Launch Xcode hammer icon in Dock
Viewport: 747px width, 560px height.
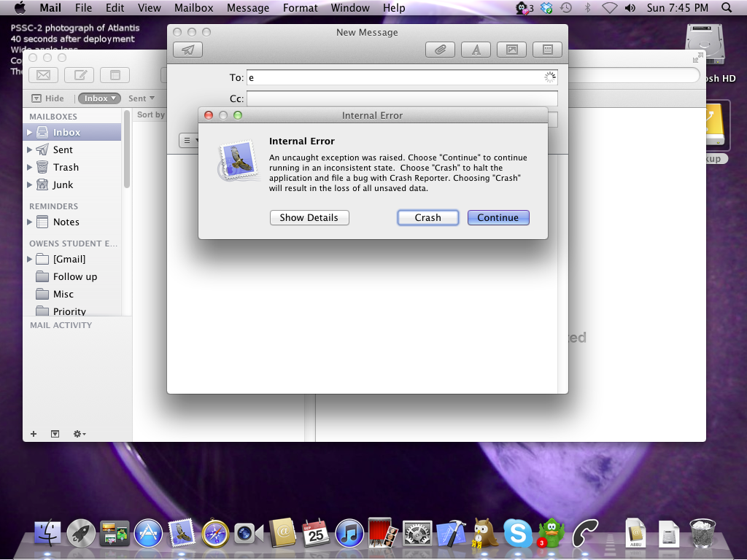click(x=451, y=533)
